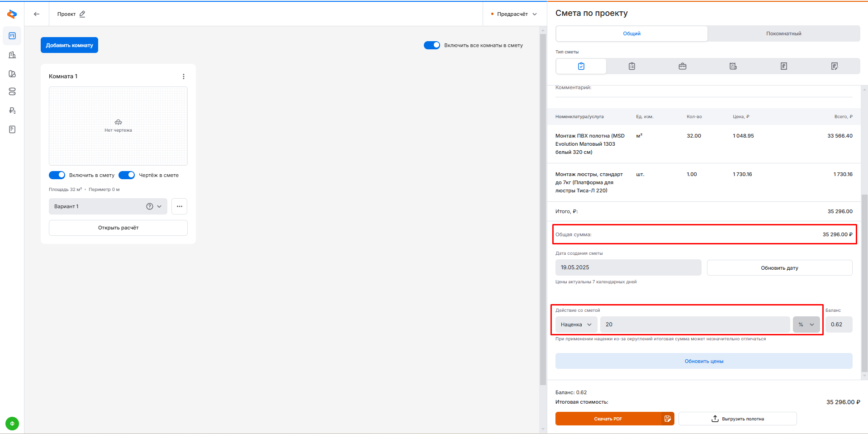Image resolution: width=868 pixels, height=434 pixels.
Task: Click the markup value field showing 20
Action: (694, 324)
